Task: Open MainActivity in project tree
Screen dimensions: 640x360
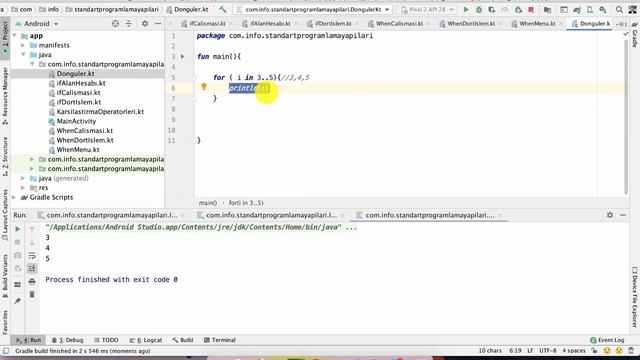Action: [x=76, y=121]
